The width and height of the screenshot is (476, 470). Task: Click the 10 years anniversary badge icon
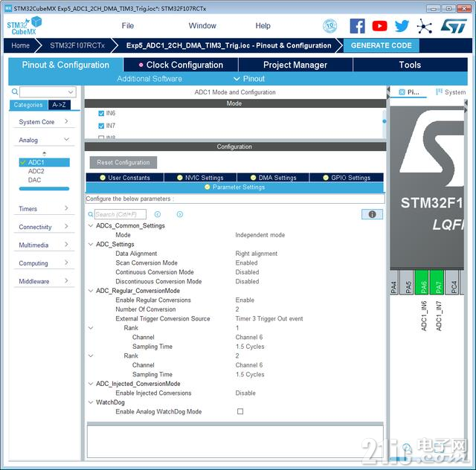pos(329,26)
